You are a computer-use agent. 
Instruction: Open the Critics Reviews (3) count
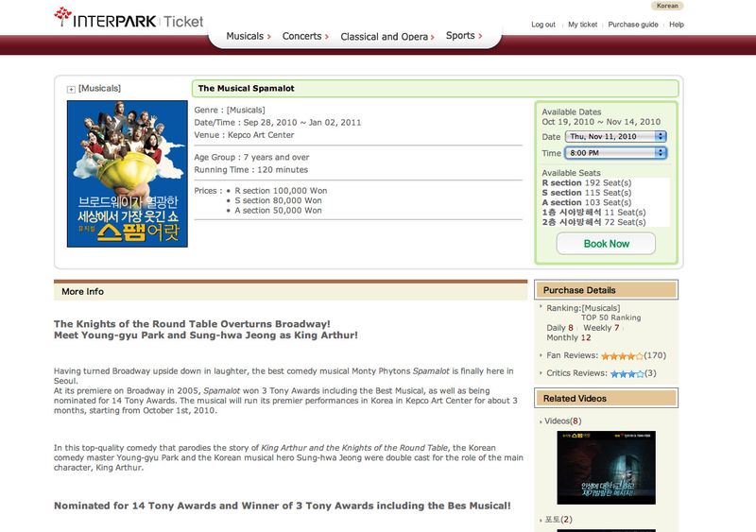click(650, 373)
